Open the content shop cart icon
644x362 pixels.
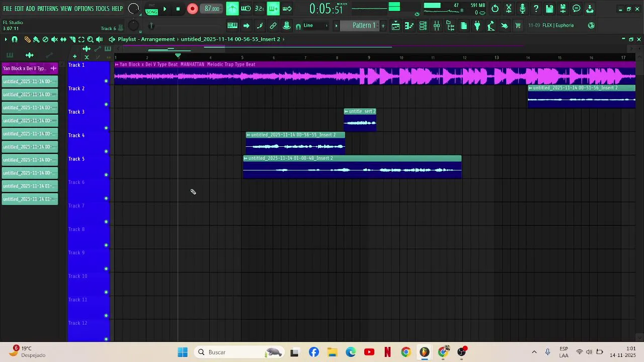pos(518,26)
